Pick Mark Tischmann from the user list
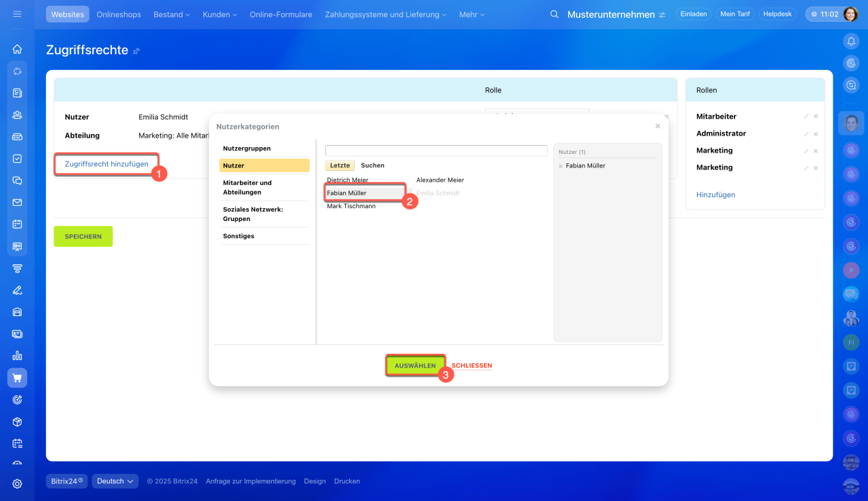The height and width of the screenshot is (501, 868). point(351,206)
